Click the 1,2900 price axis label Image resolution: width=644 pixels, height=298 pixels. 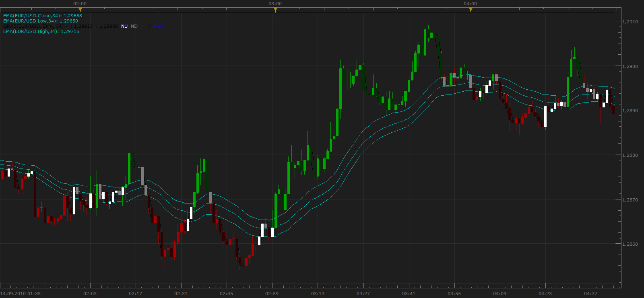point(630,66)
